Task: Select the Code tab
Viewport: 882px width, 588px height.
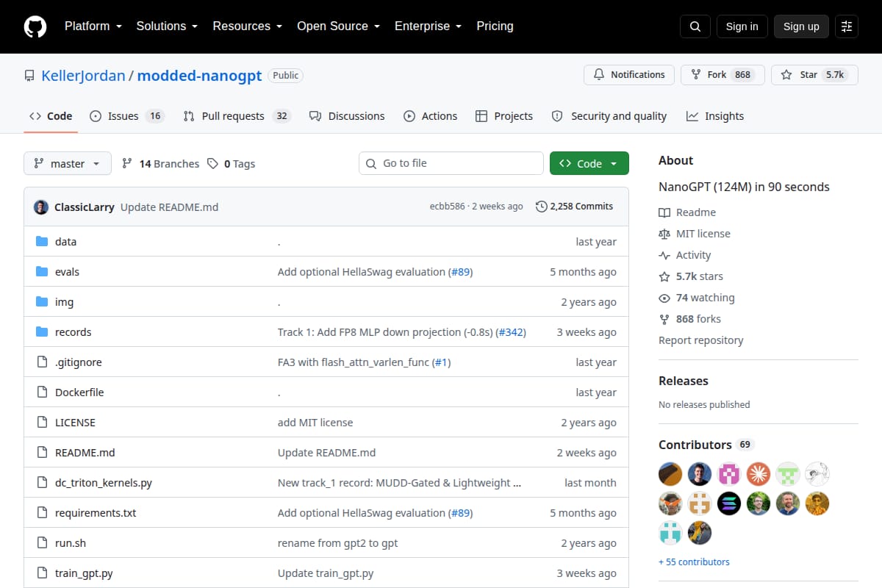Action: tap(51, 116)
